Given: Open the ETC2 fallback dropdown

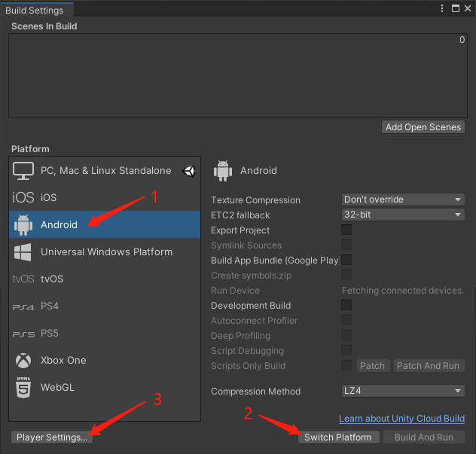Looking at the screenshot, I should 403,215.
